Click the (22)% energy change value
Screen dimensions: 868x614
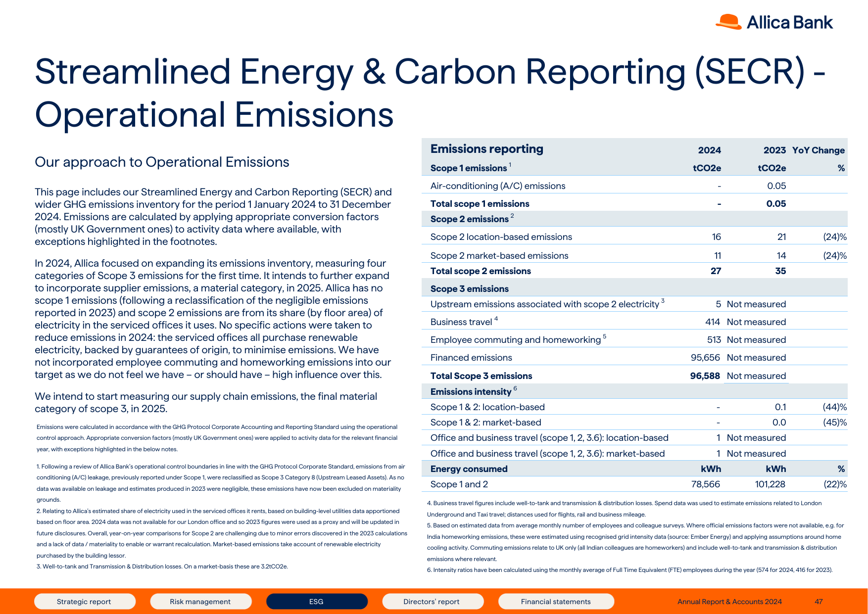835,484
